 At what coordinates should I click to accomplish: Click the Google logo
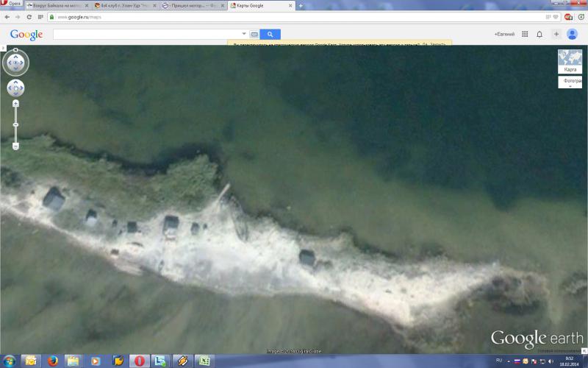(26, 35)
